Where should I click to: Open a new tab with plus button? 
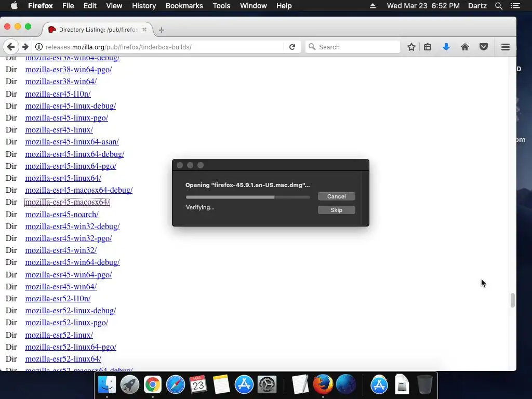(x=162, y=30)
